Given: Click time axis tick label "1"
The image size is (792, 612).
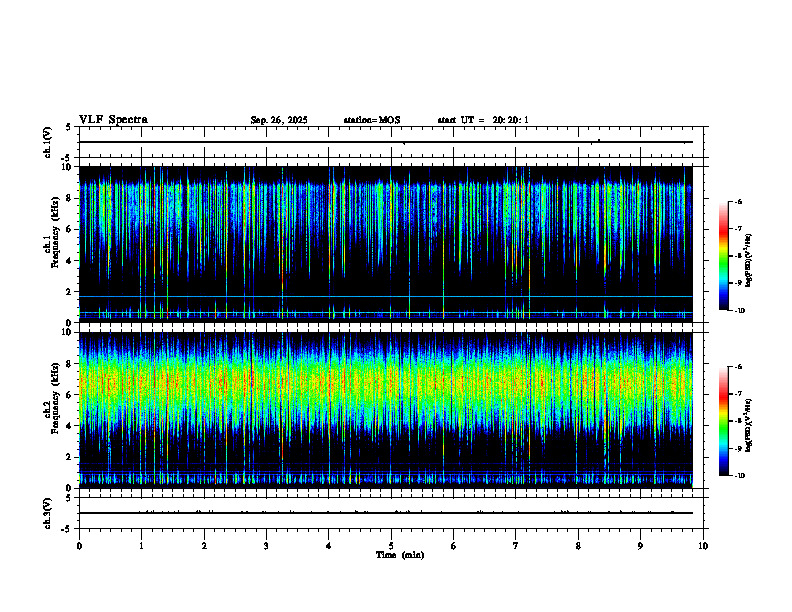Looking at the screenshot, I should (x=141, y=546).
